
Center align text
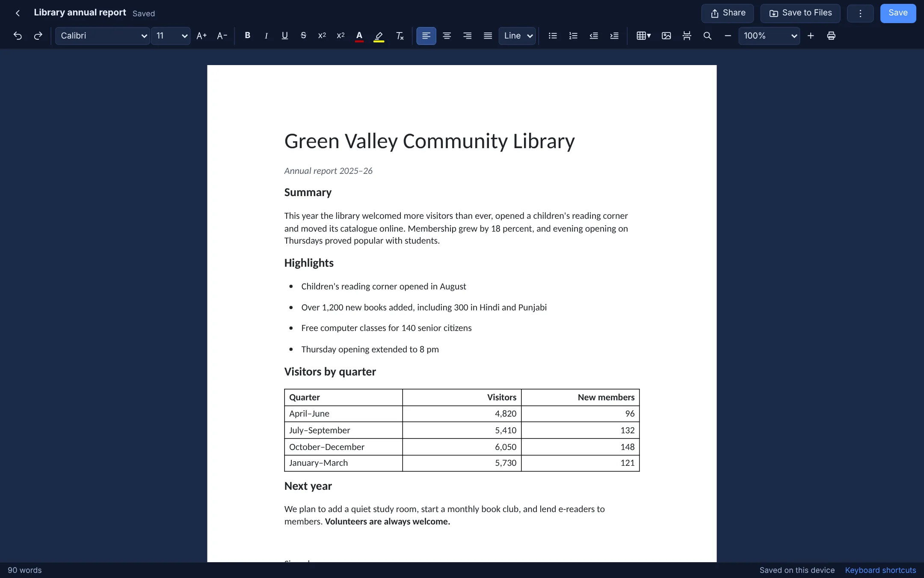tap(447, 36)
